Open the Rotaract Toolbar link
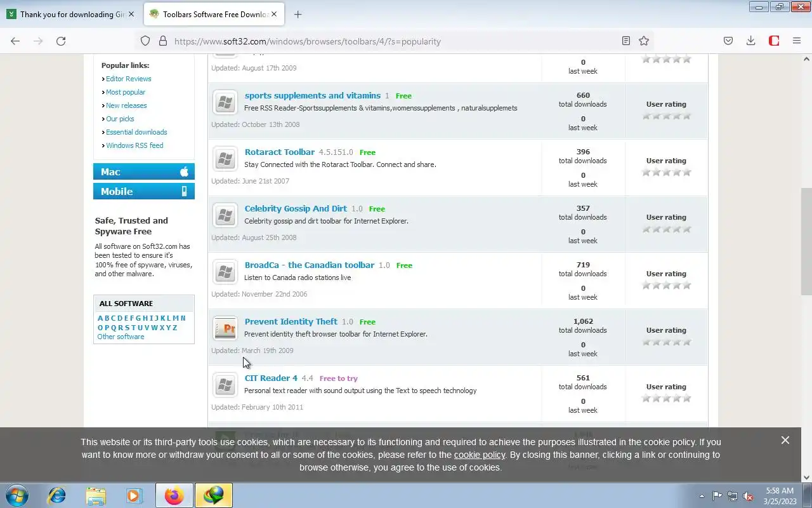Image resolution: width=812 pixels, height=508 pixels. point(280,152)
